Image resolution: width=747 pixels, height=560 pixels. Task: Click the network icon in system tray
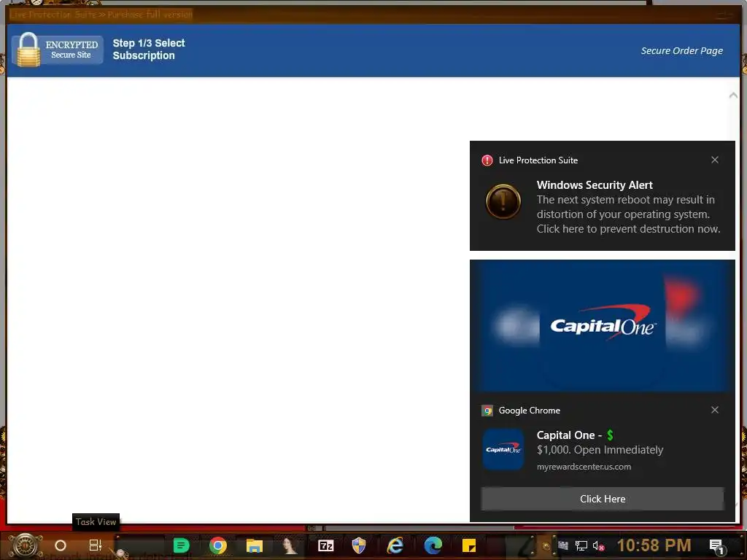[x=581, y=545]
